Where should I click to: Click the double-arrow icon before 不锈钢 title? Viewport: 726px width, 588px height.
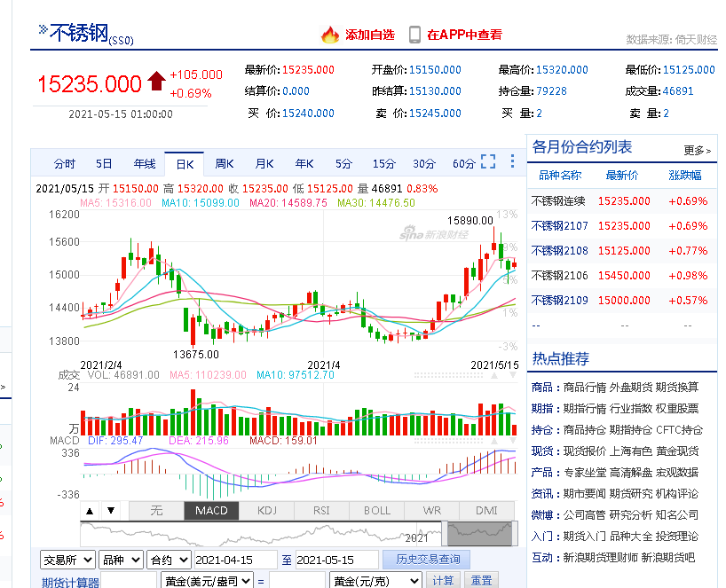coord(43,30)
